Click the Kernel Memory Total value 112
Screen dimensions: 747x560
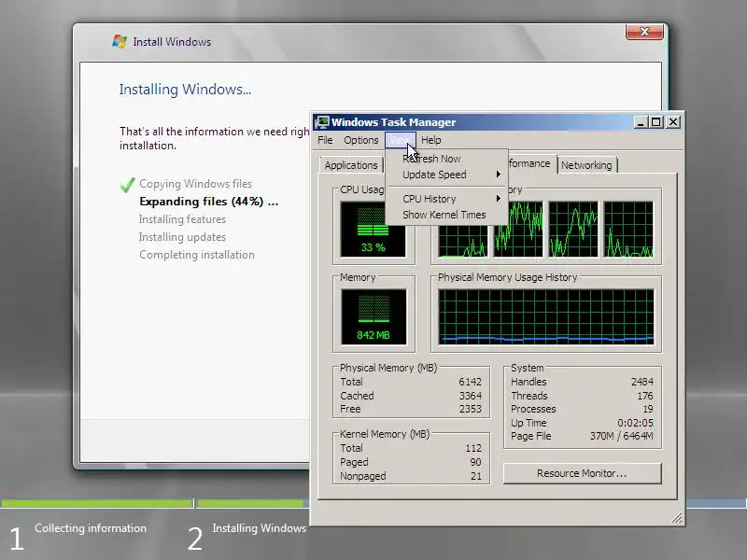click(x=473, y=448)
